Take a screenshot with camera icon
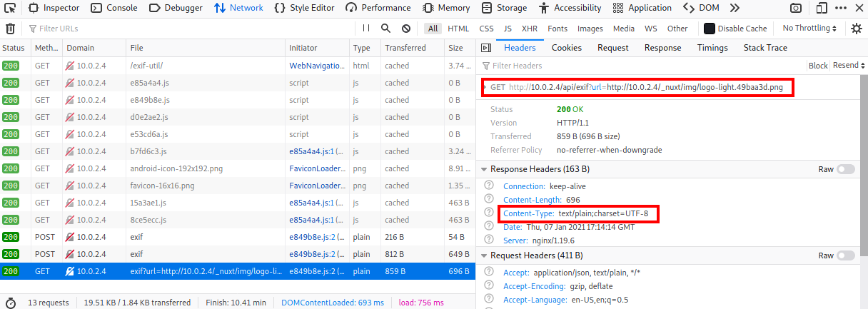 tap(796, 8)
